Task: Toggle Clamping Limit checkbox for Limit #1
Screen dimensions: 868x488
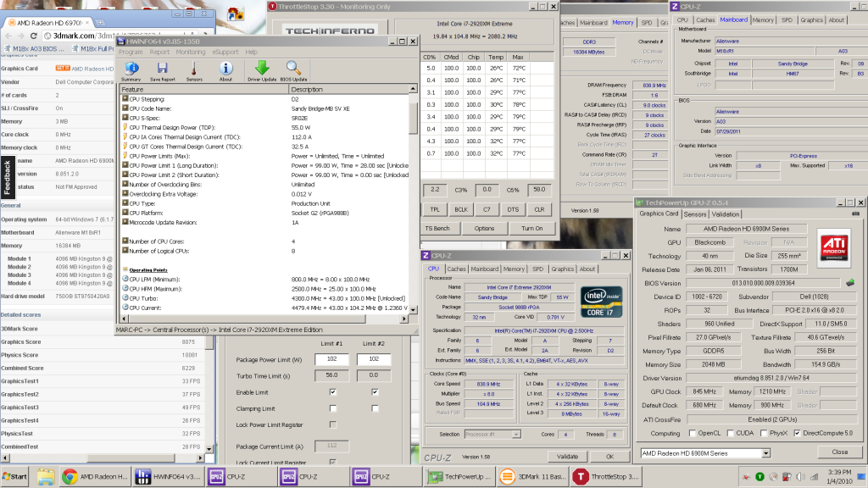Action: click(332, 408)
